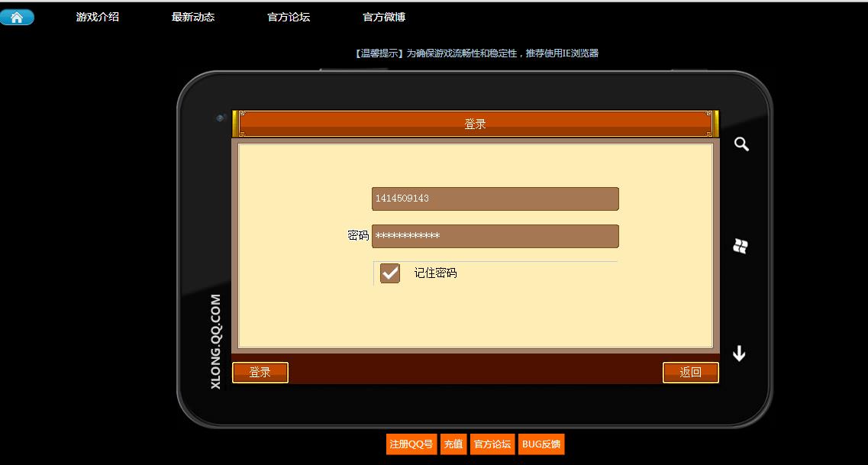Click the 注册QQ号 registration button
Viewport: 868px width, 465px height.
pos(411,444)
